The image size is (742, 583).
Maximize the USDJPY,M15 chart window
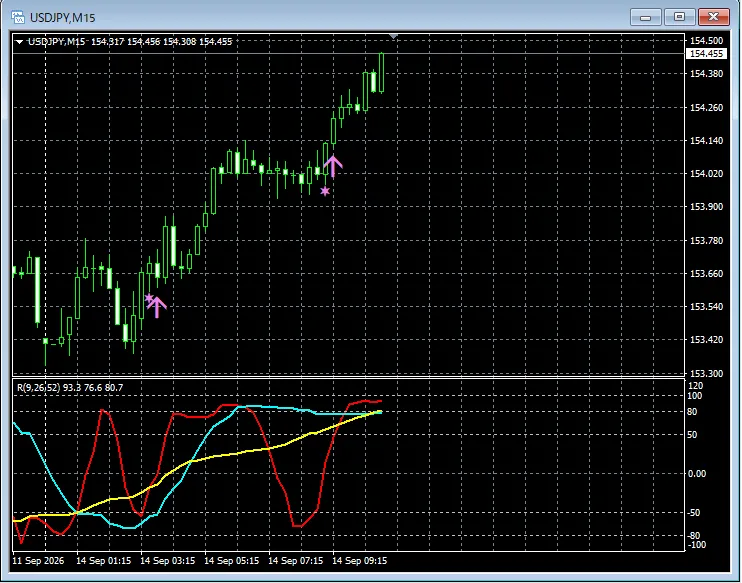coord(679,18)
